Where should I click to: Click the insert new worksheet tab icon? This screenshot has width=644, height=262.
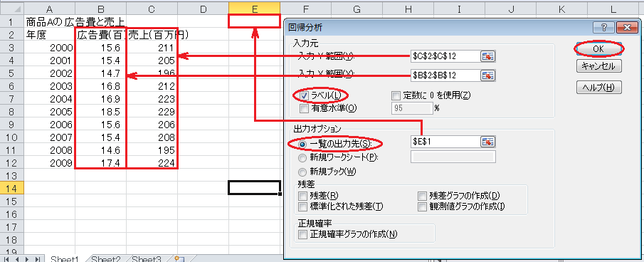(x=179, y=259)
